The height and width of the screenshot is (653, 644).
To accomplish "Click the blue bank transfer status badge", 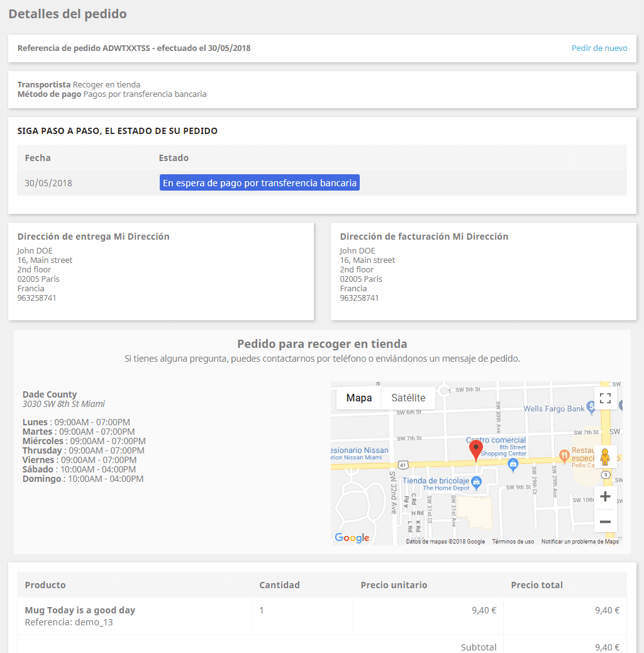I will click(x=259, y=183).
